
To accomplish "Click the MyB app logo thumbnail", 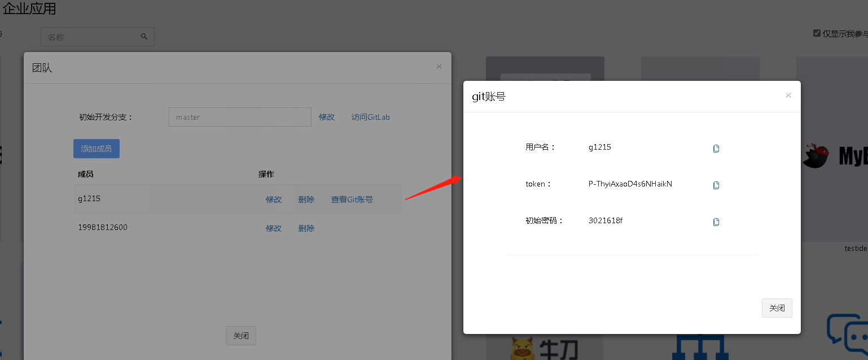I will [835, 156].
